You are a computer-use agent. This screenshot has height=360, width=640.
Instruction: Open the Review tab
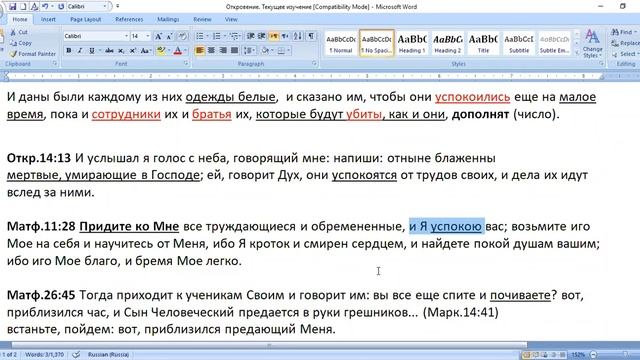(202, 19)
